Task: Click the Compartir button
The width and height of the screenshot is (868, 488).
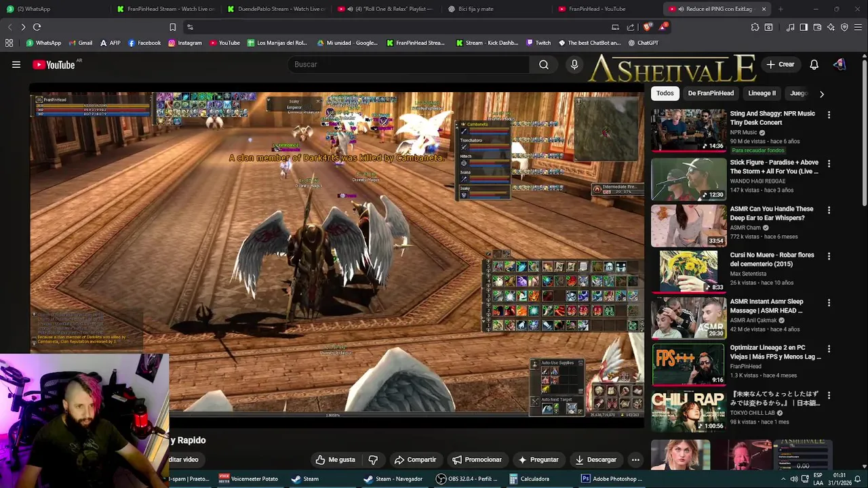Action: pyautogui.click(x=415, y=460)
